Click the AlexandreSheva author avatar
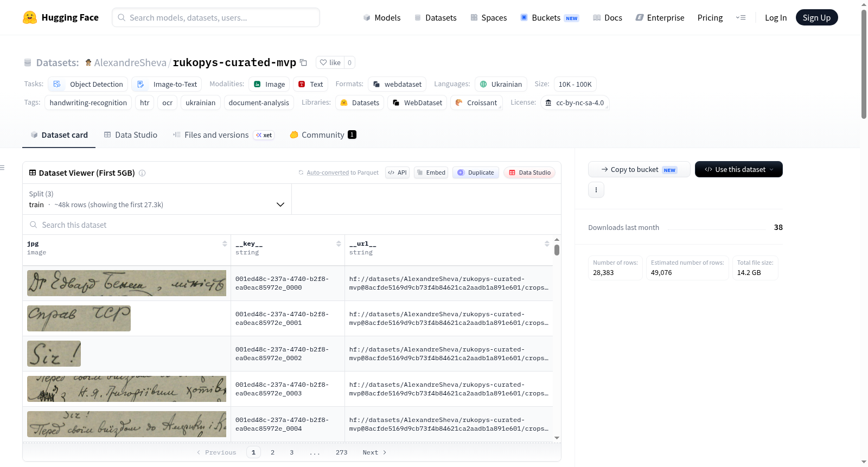The width and height of the screenshot is (868, 467). (x=88, y=62)
